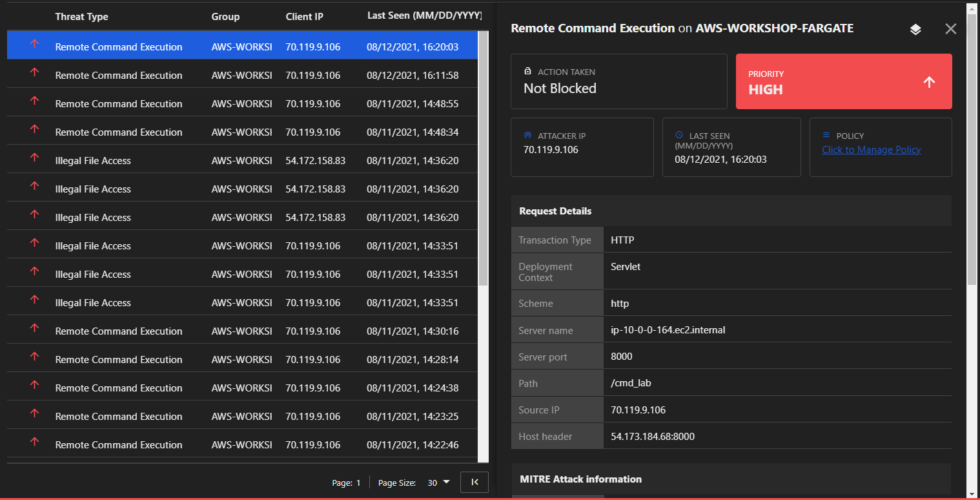Screen dimensions: 980x500
Task: Select Remote Command Execution at 08/11/2021, 14:48:34
Action: pyautogui.click(x=243, y=132)
